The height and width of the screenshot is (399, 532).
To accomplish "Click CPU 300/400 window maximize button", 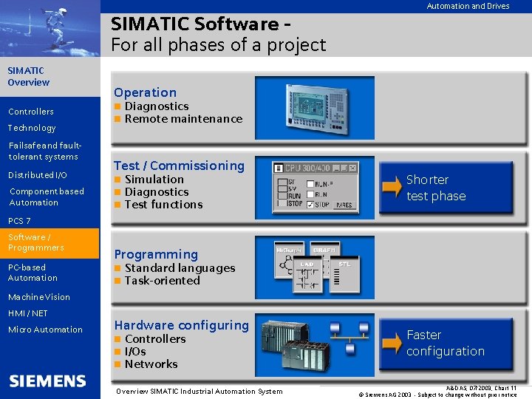I will click(x=344, y=168).
